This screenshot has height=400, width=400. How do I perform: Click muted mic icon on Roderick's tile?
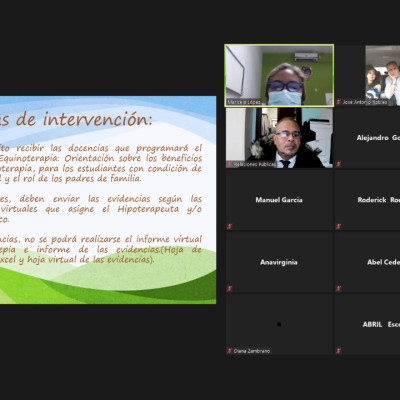coord(338,226)
